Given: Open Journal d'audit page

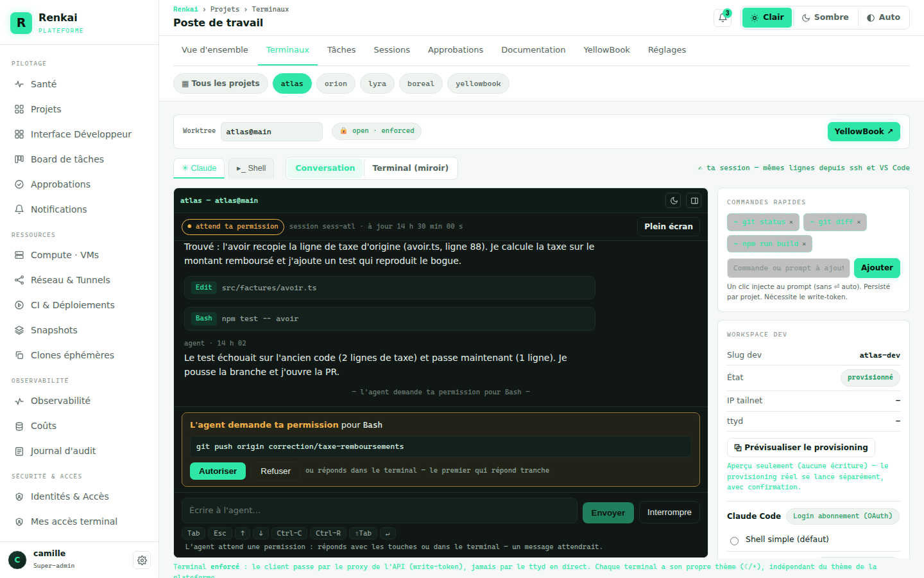Looking at the screenshot, I should [x=79, y=451].
